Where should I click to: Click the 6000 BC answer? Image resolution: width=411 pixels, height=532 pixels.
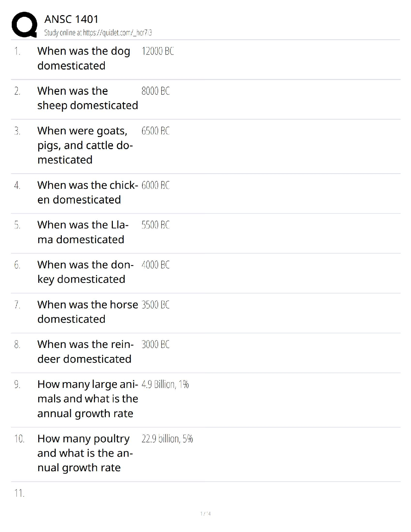pos(155,185)
